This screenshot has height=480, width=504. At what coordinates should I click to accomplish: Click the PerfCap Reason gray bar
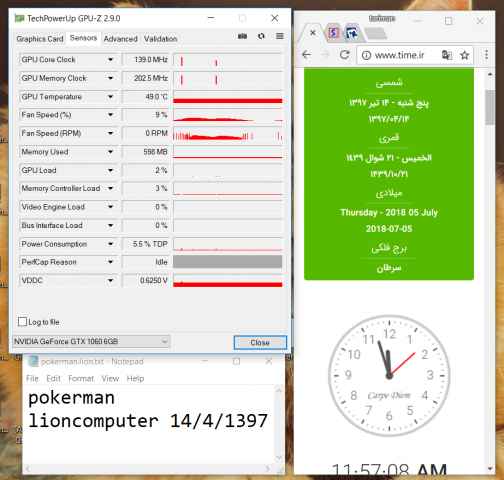coord(228,262)
